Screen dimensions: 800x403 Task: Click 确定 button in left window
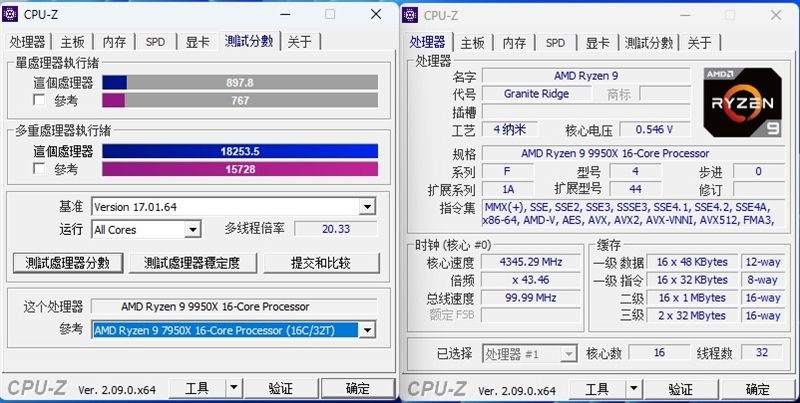(x=358, y=388)
